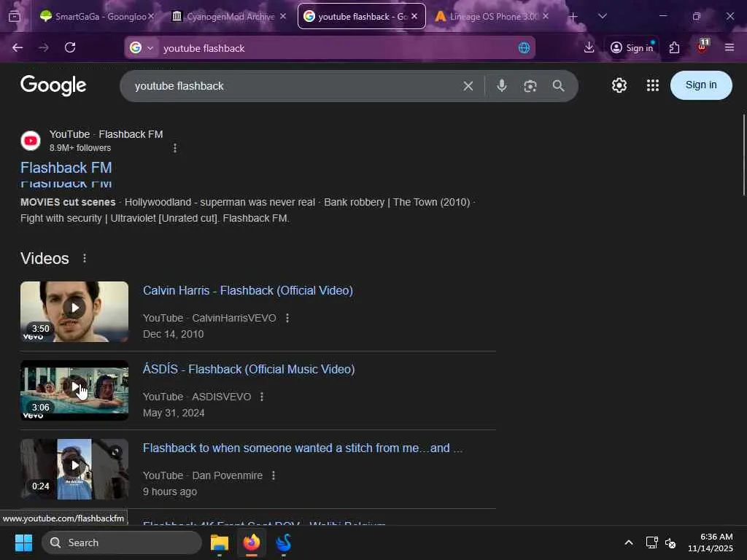Click the Windows taskbar Search box

point(122,542)
